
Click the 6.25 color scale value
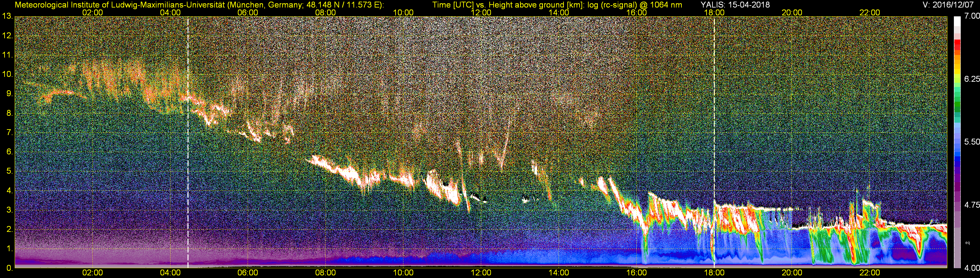[x=972, y=79]
